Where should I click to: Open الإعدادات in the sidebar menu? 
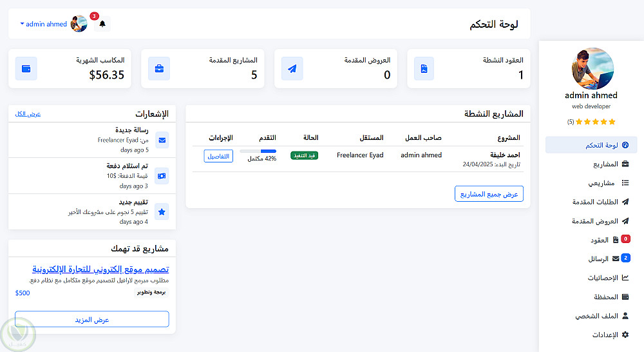coord(591,335)
